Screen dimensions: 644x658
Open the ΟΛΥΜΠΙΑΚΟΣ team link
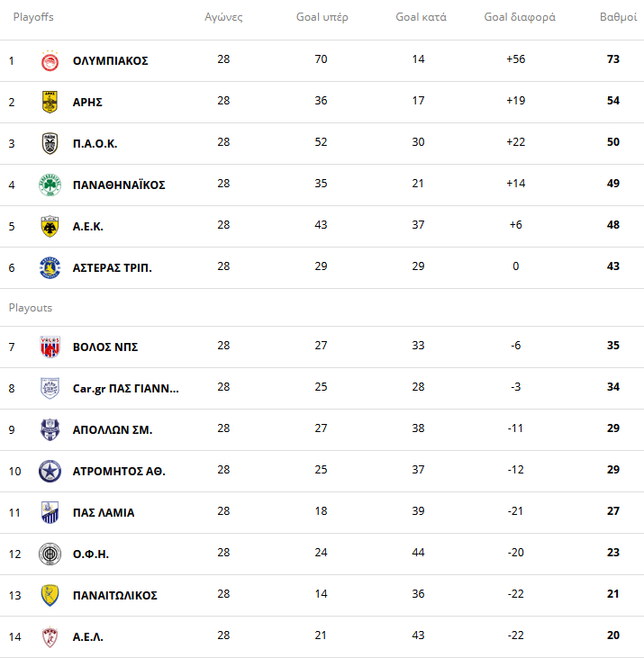point(110,61)
